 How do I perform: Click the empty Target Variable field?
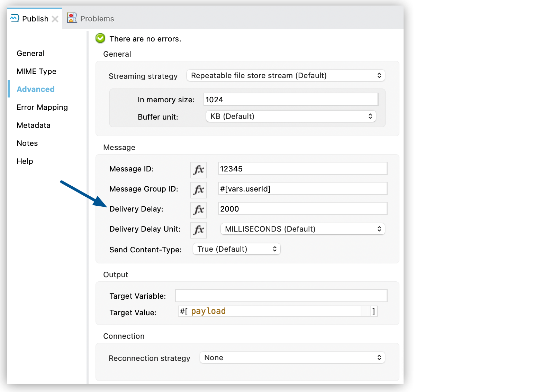(x=281, y=296)
